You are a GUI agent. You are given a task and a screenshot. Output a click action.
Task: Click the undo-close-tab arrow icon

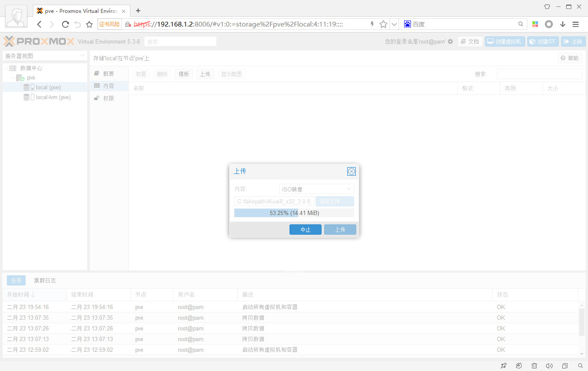click(77, 24)
